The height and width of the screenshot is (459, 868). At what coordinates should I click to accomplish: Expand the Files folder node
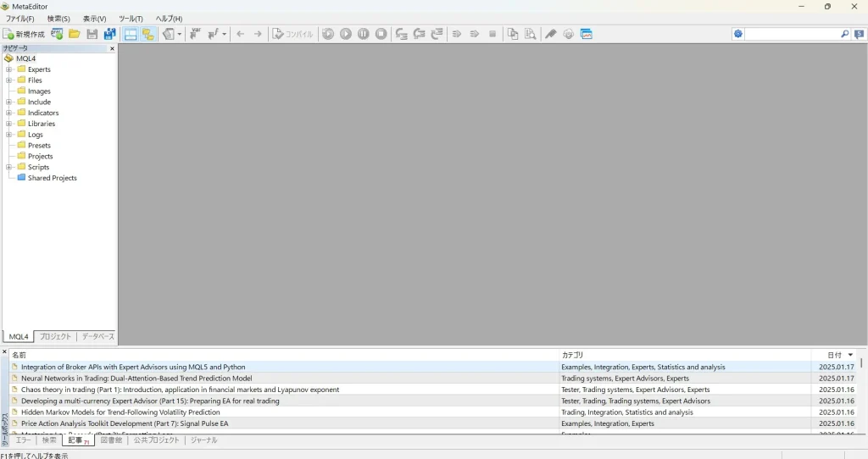(8, 80)
